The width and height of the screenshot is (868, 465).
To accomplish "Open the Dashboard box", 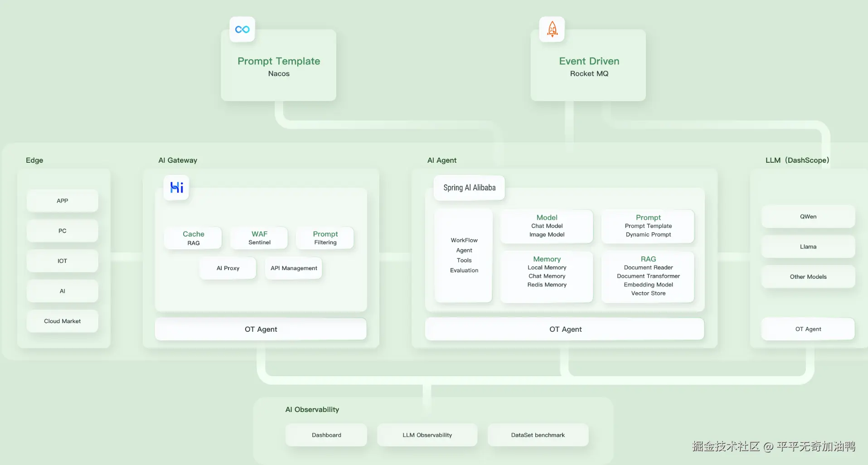I will pos(326,435).
